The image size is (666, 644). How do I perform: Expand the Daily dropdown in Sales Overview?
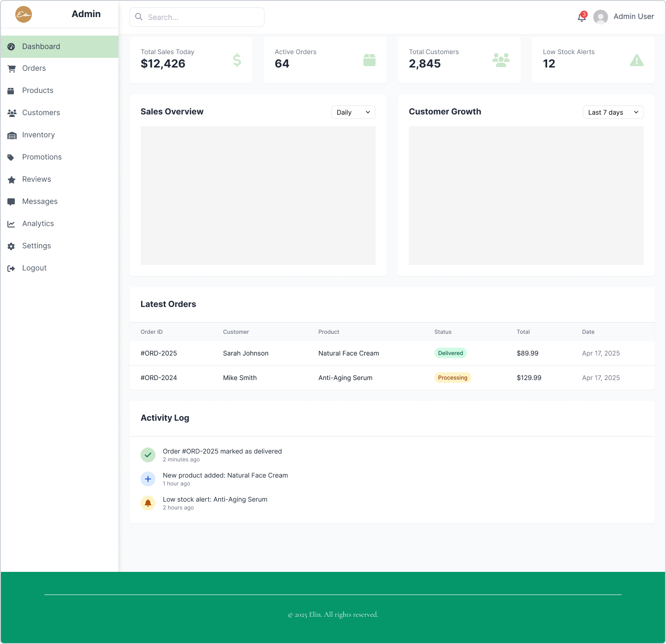point(353,112)
